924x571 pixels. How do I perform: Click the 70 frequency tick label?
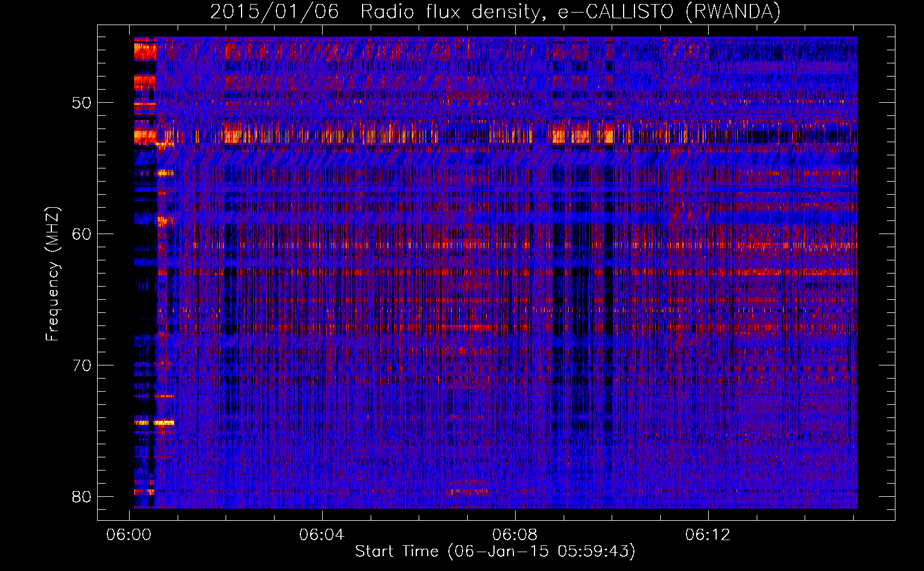click(82, 365)
